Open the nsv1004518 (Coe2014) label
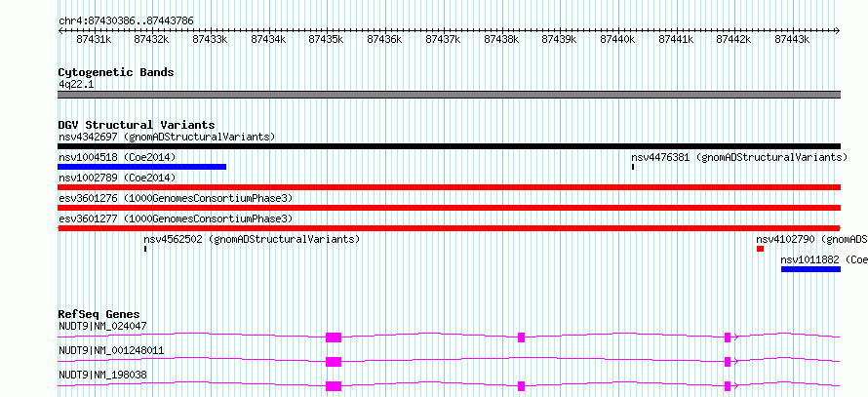Screen dimensions: 868x397 click(117, 157)
